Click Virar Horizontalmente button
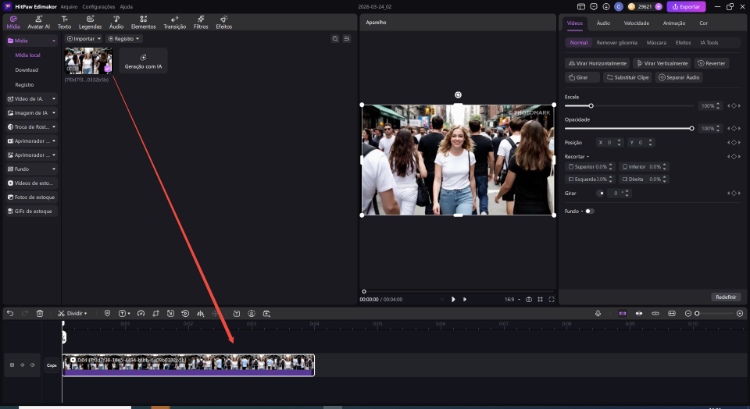 click(597, 63)
